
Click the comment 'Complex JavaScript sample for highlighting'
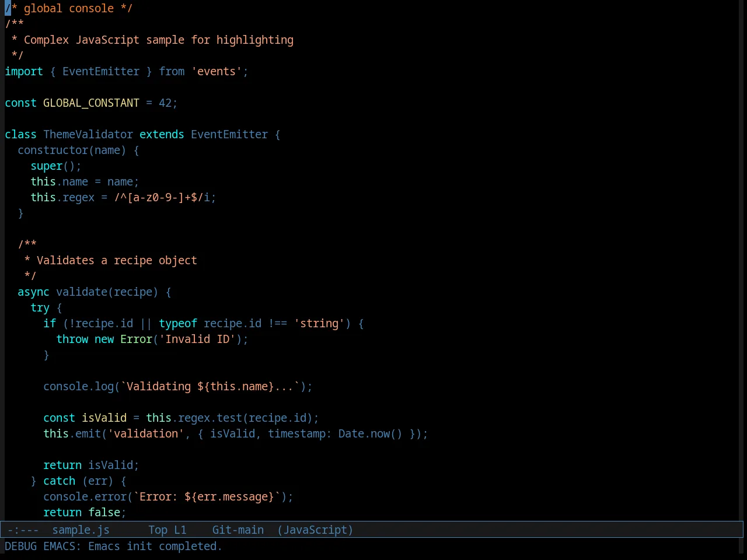pyautogui.click(x=159, y=40)
